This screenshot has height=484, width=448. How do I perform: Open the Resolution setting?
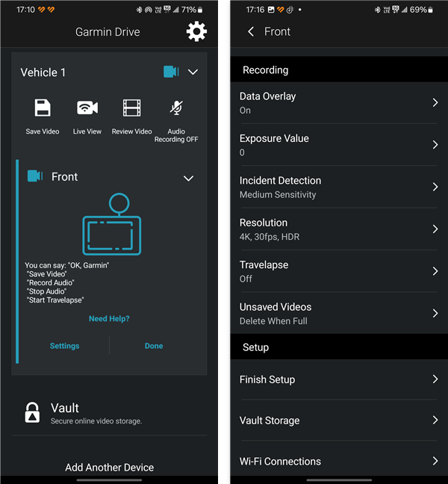click(x=339, y=229)
